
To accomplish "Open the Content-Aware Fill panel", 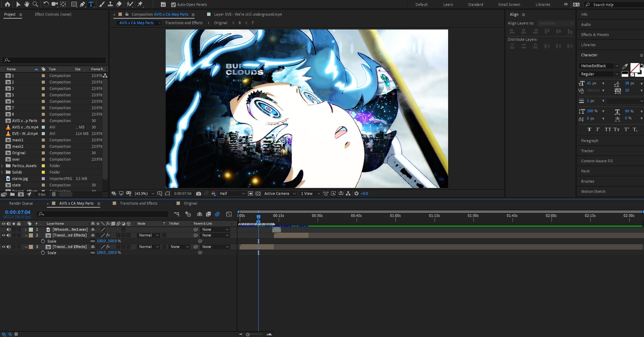I will 597,161.
